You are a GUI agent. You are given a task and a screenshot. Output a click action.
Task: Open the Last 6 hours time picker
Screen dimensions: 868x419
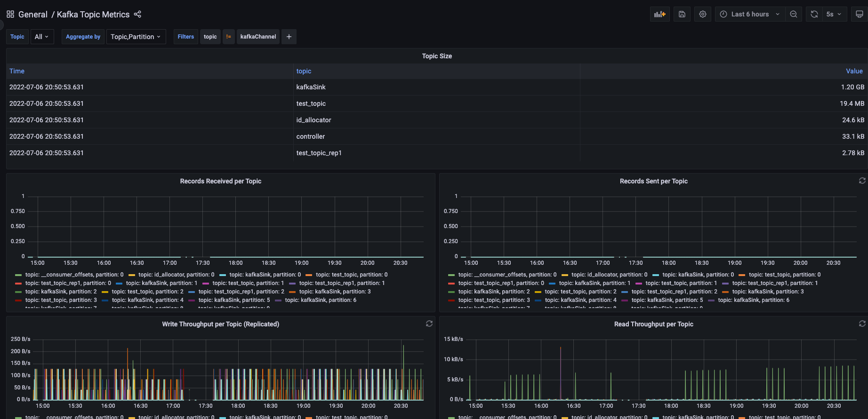point(749,14)
